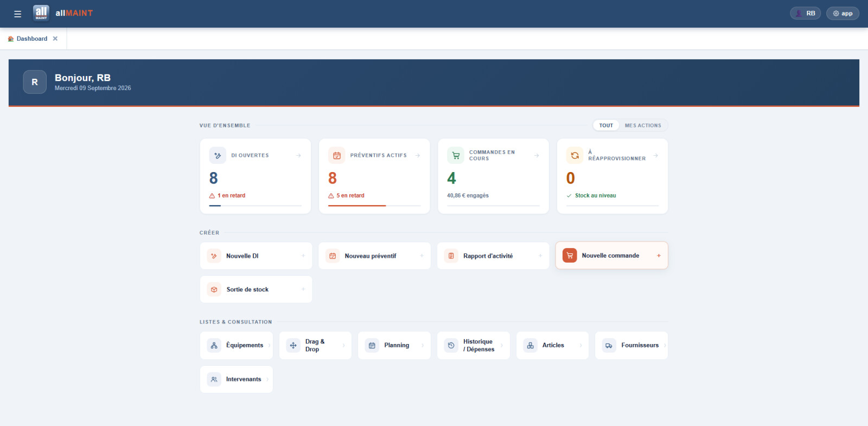Click the Planning calendar icon
868x426 pixels.
372,346
